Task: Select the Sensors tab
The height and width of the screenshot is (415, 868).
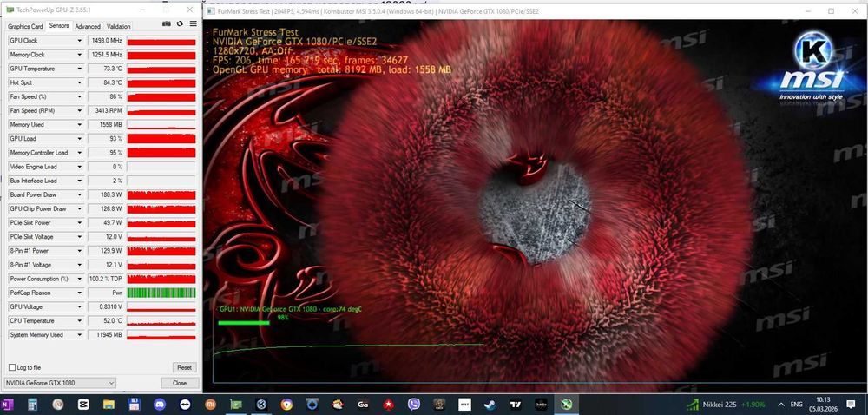Action: 59,25
